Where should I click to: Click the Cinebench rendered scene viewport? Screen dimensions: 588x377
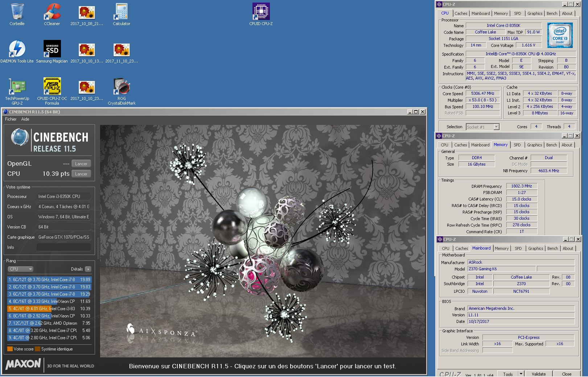[263, 241]
